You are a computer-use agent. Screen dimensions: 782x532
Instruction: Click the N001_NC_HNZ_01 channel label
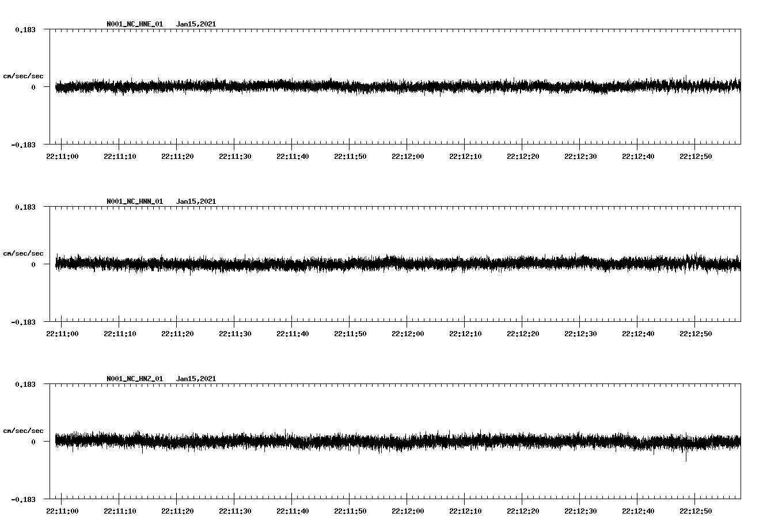click(134, 378)
